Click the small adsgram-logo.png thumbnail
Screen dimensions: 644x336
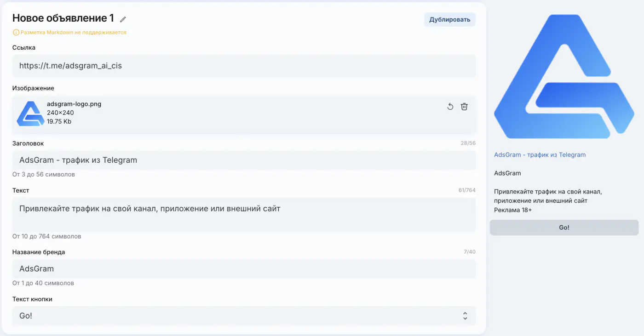click(30, 113)
